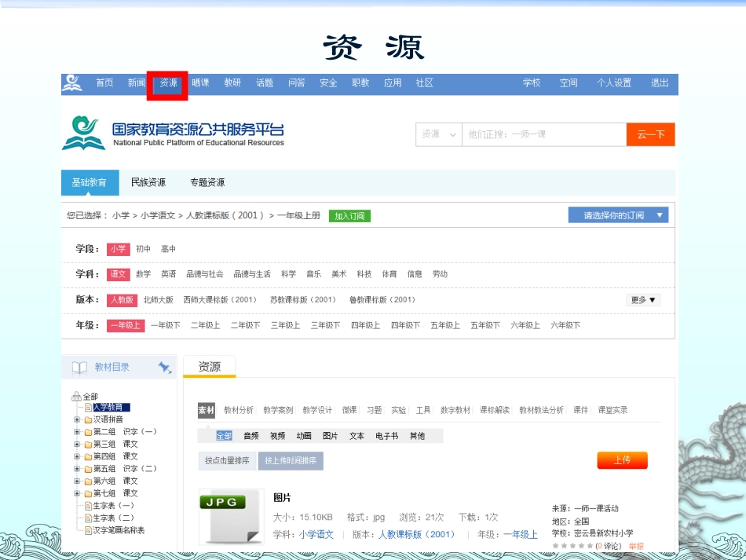Switch to the 教材分析 resource category

click(239, 410)
